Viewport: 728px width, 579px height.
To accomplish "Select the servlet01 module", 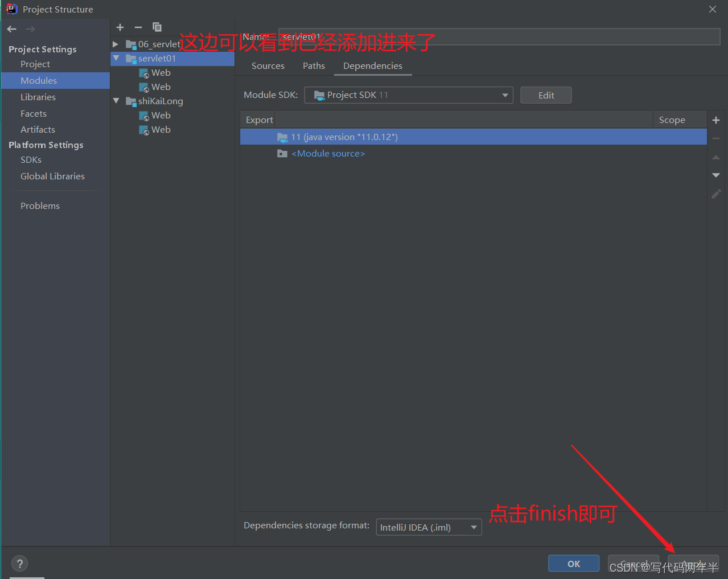I will coord(172,58).
